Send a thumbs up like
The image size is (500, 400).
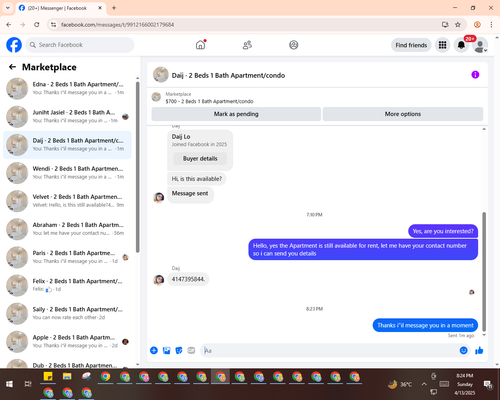point(479,350)
